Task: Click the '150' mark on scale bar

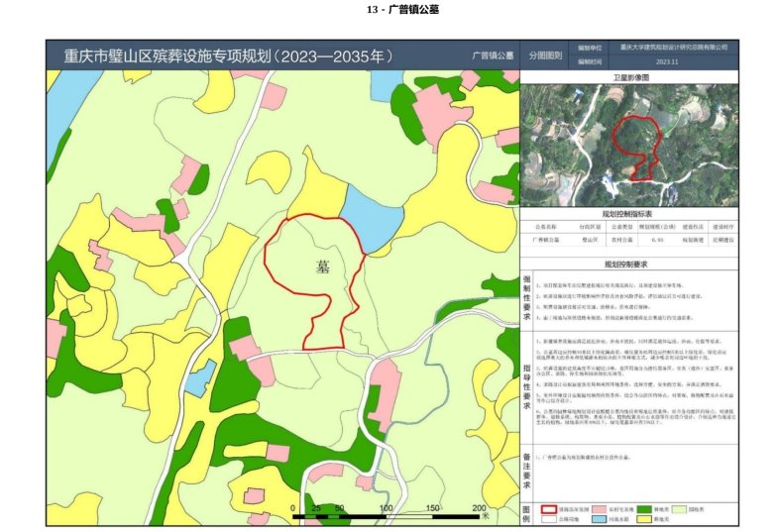Action: 432,508
